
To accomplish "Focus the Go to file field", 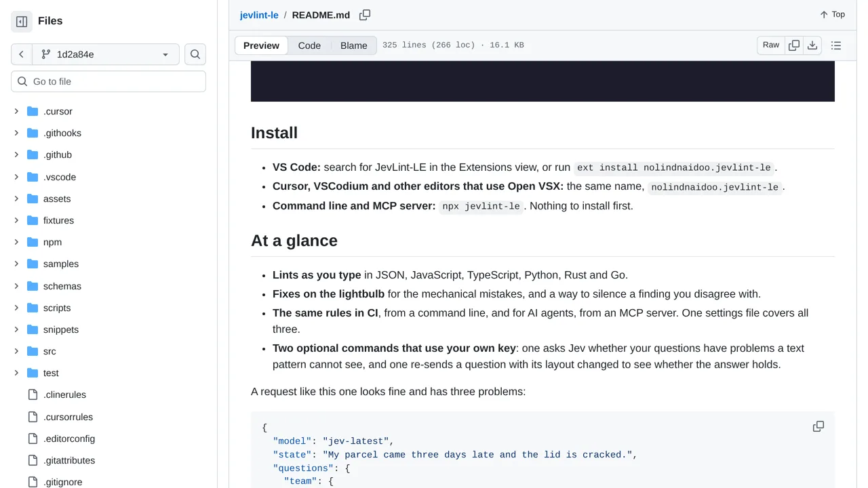I will point(108,81).
